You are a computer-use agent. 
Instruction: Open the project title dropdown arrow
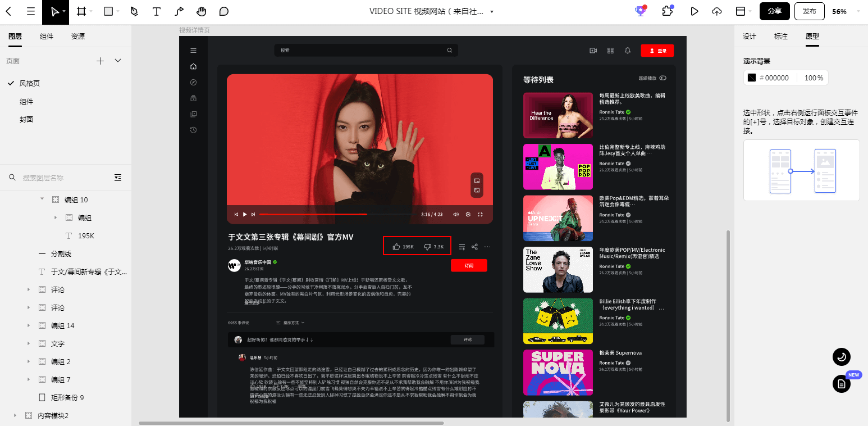click(492, 11)
